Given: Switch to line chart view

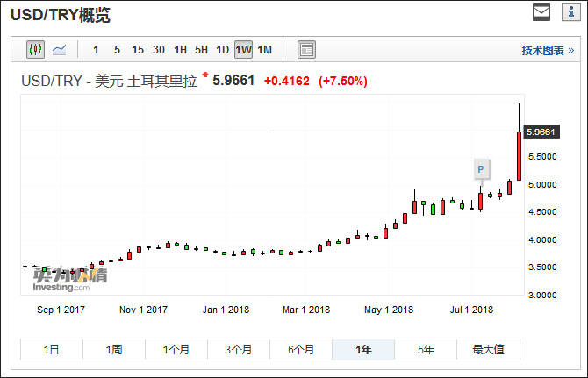Looking at the screenshot, I should click(60, 49).
